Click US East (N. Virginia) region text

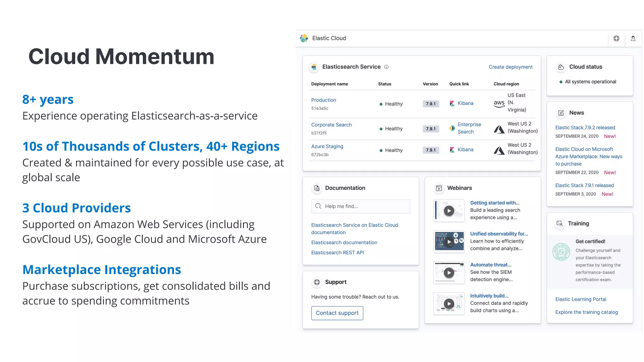coord(517,102)
